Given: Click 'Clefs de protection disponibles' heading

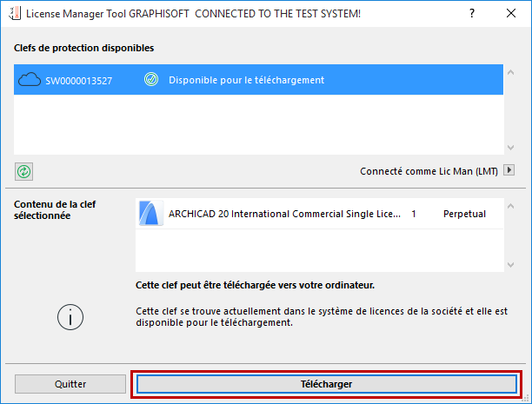Looking at the screenshot, I should (x=83, y=48).
